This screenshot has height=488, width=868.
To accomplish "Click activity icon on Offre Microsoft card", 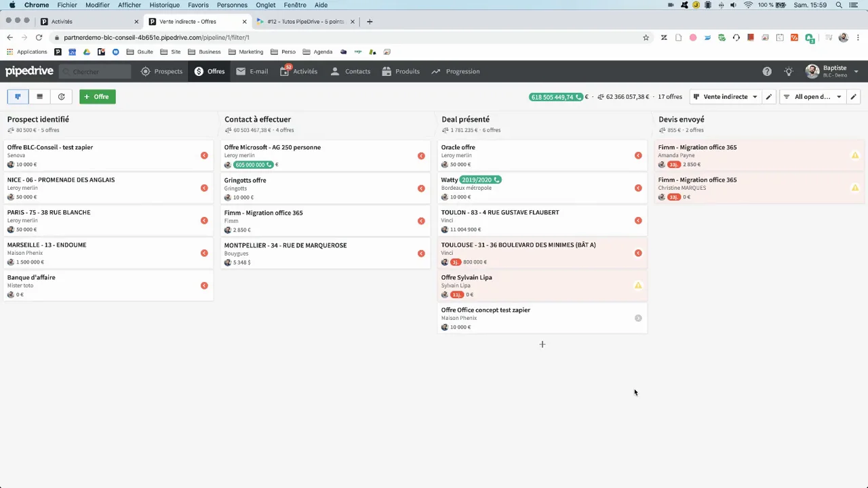I will [421, 156].
